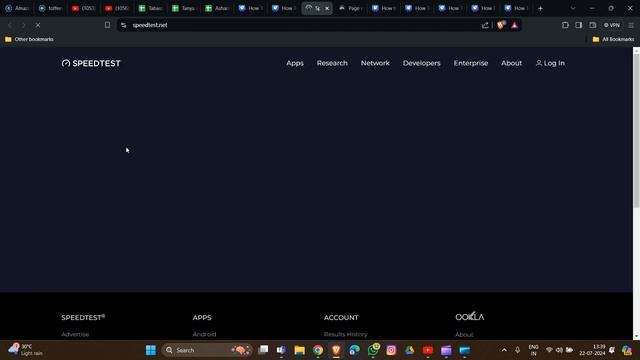Open the browser extensions puzzle icon
The width and height of the screenshot is (640, 360).
(565, 25)
